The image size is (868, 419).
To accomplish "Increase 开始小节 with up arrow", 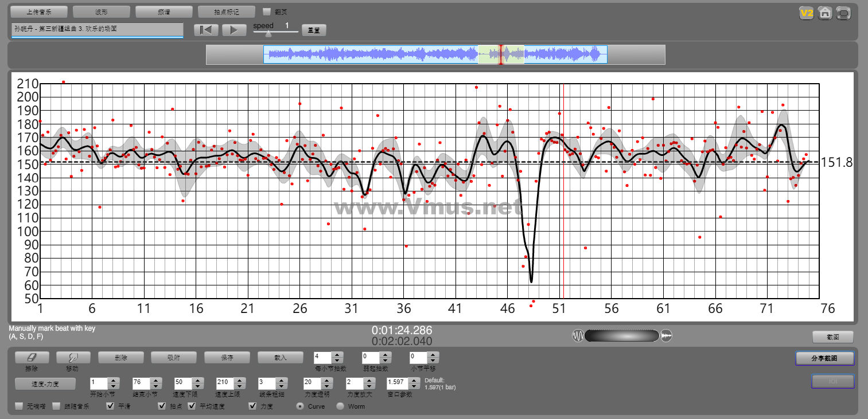I will (x=114, y=380).
